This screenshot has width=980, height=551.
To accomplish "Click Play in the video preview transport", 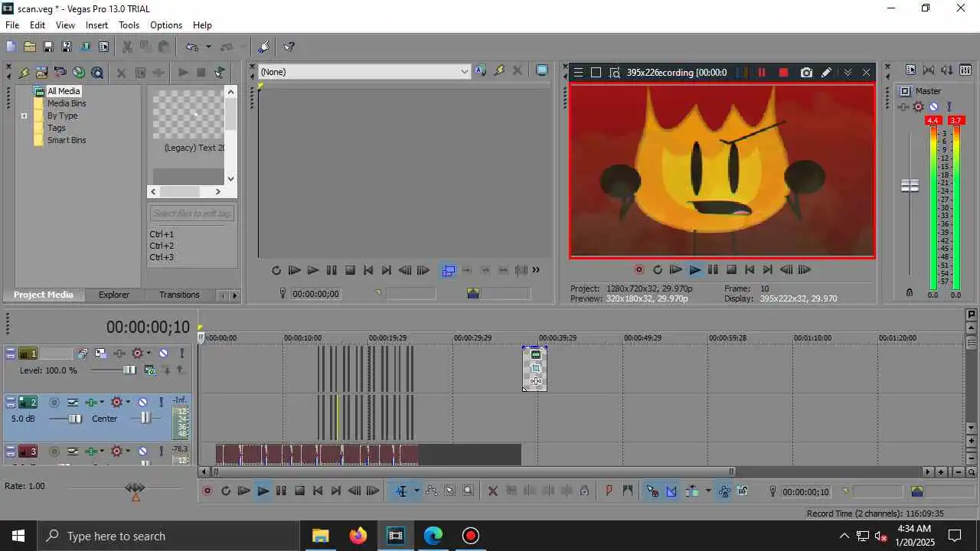I will tap(694, 270).
